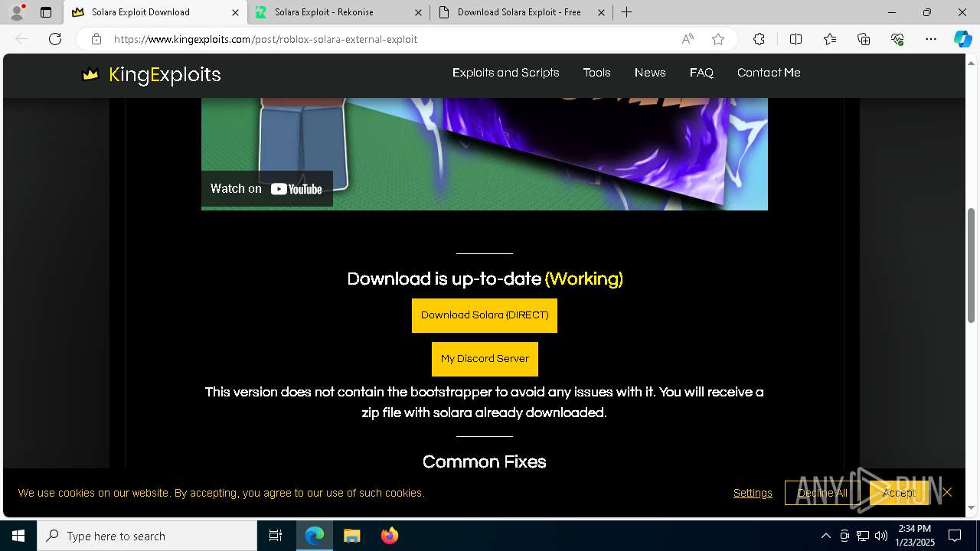Click the KingExploits crown logo
The width and height of the screenshot is (980, 551).
90,74
